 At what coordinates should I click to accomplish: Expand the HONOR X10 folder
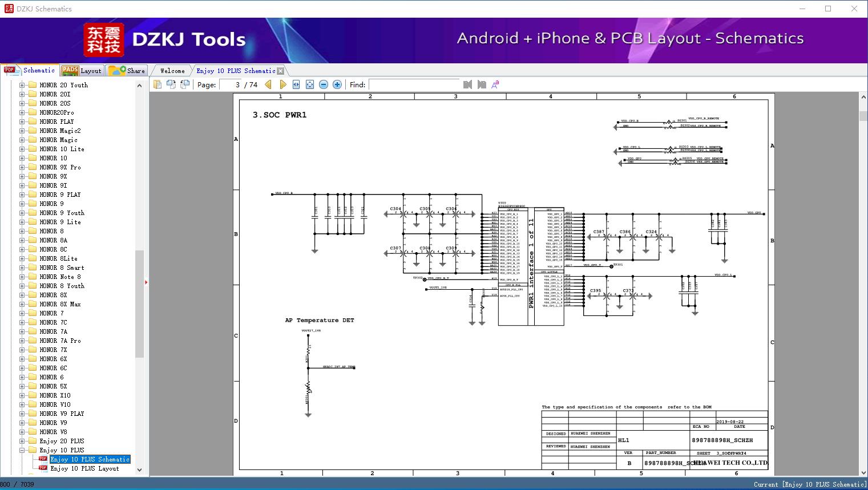coord(22,395)
